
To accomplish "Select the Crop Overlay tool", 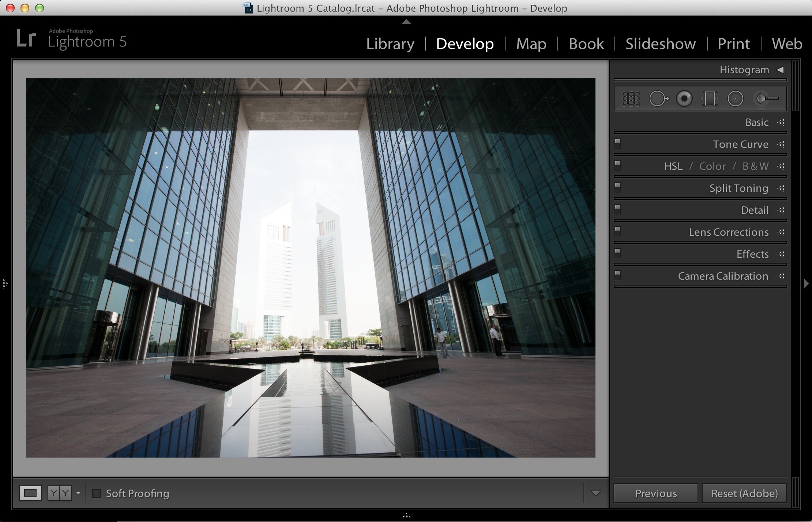I will [x=631, y=98].
